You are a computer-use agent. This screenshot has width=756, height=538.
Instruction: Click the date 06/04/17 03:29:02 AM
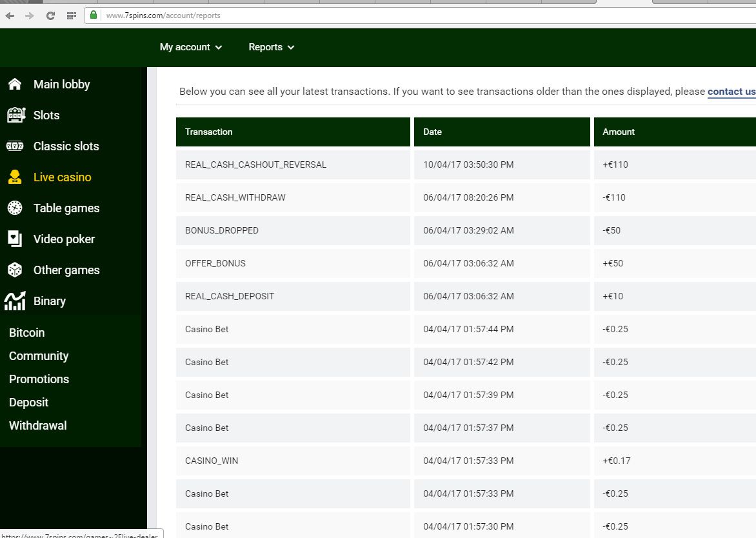pos(468,230)
